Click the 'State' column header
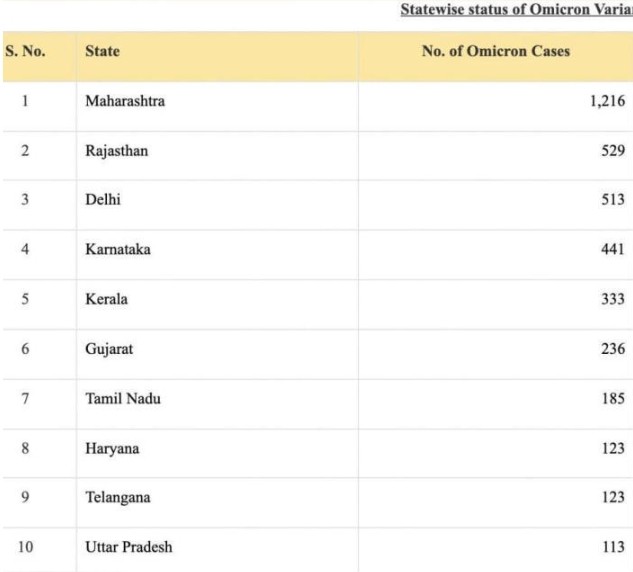Viewport: 633px width, 572px height. pos(102,51)
